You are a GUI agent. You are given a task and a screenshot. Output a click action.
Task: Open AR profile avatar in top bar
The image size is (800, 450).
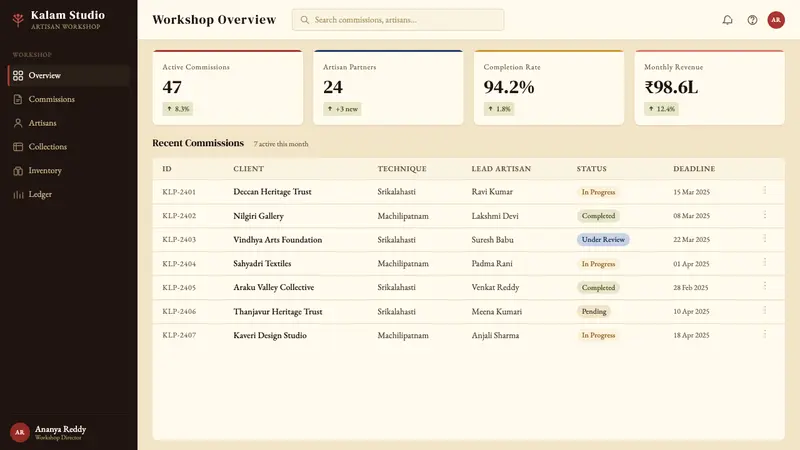[x=776, y=20]
